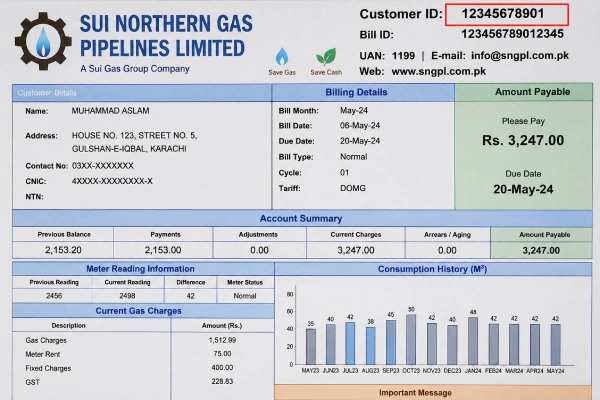The height and width of the screenshot is (400, 600).
Task: Click the UAN number 1199
Action: 403,56
